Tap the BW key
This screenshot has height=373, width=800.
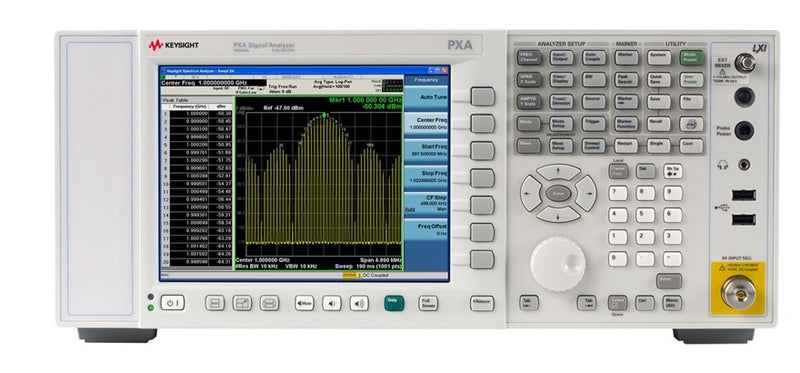594,79
